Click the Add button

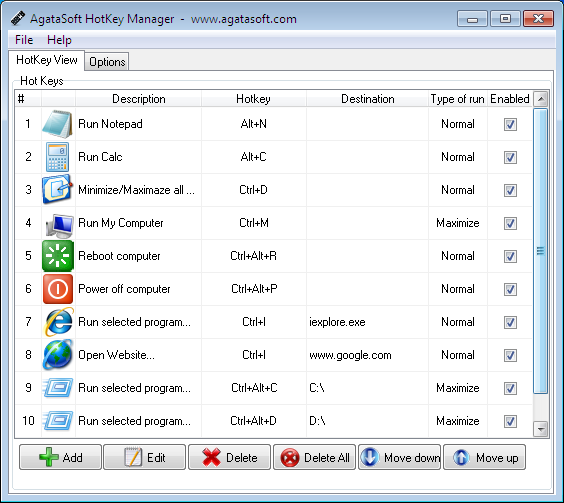(60, 457)
